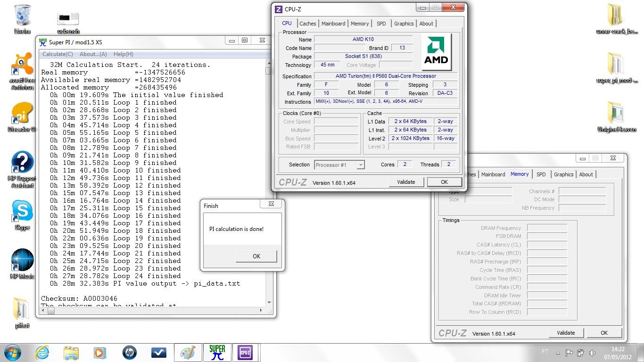Image resolution: width=644 pixels, height=362 pixels.
Task: Open the pifast folder on desktop
Action: [22, 312]
